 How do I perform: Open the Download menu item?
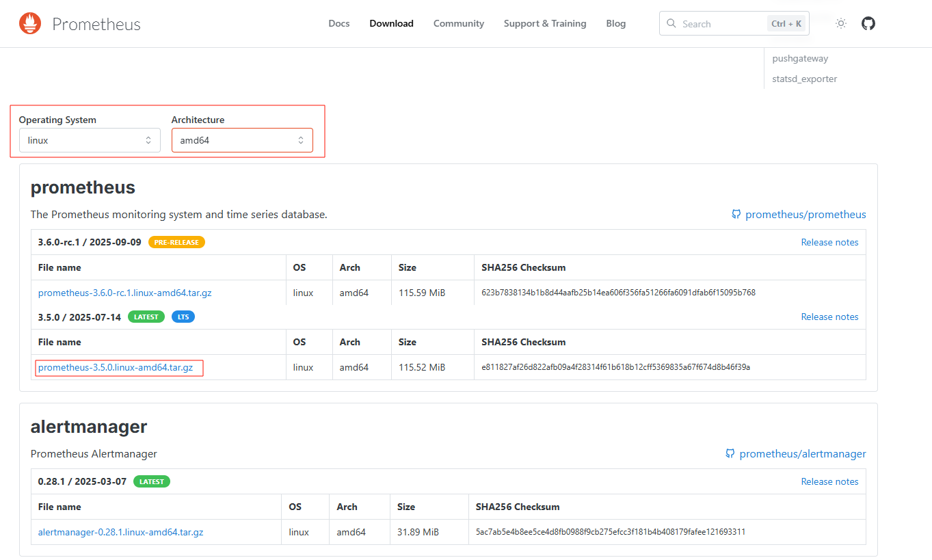point(392,23)
